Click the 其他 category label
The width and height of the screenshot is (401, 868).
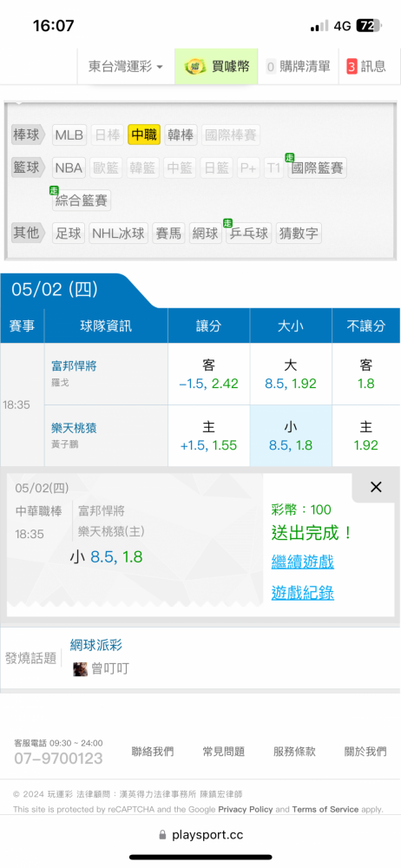[29, 233]
